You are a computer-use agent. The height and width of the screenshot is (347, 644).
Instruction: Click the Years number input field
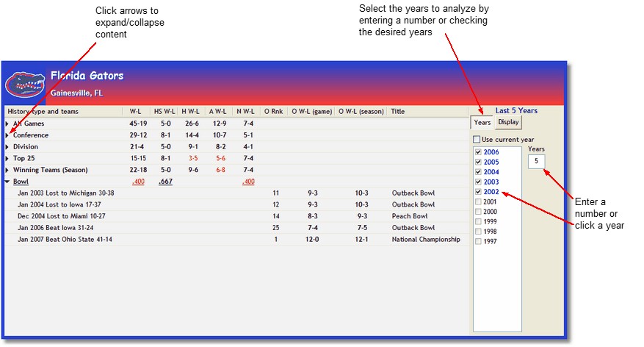coord(536,161)
